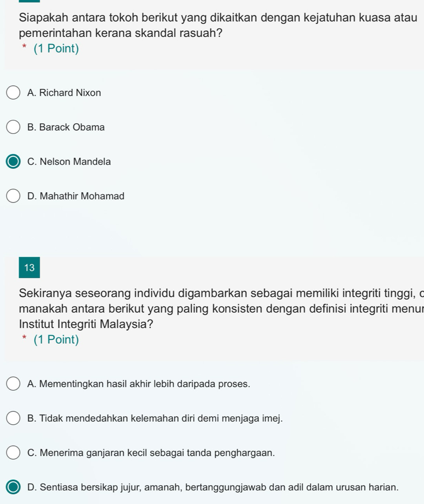Viewport: 424px width, 504px height.
Task: Pick the Mahathir Mohamad radio button
Action: 13,196
